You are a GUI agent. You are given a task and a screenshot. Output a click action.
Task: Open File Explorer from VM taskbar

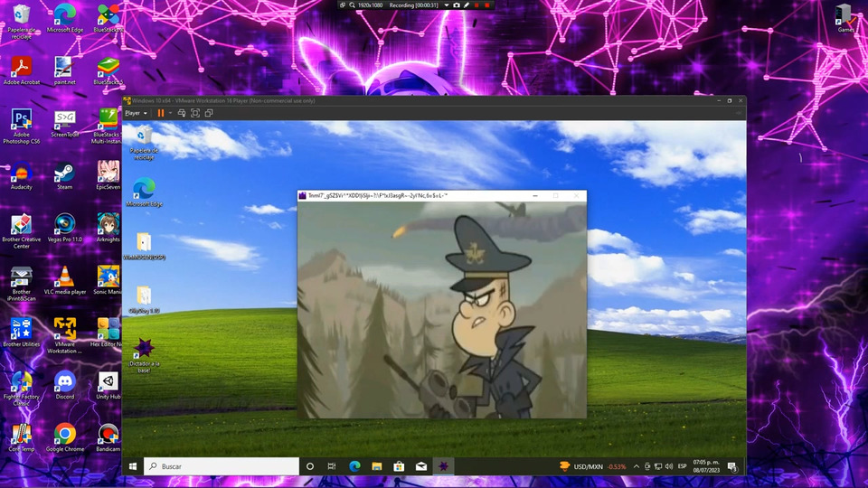tap(376, 466)
